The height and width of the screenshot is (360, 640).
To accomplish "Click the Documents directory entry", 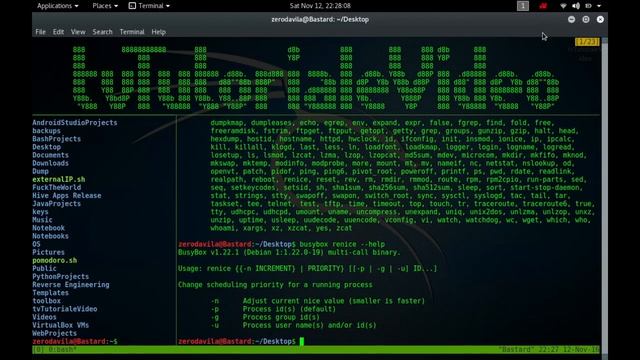I will (51, 155).
